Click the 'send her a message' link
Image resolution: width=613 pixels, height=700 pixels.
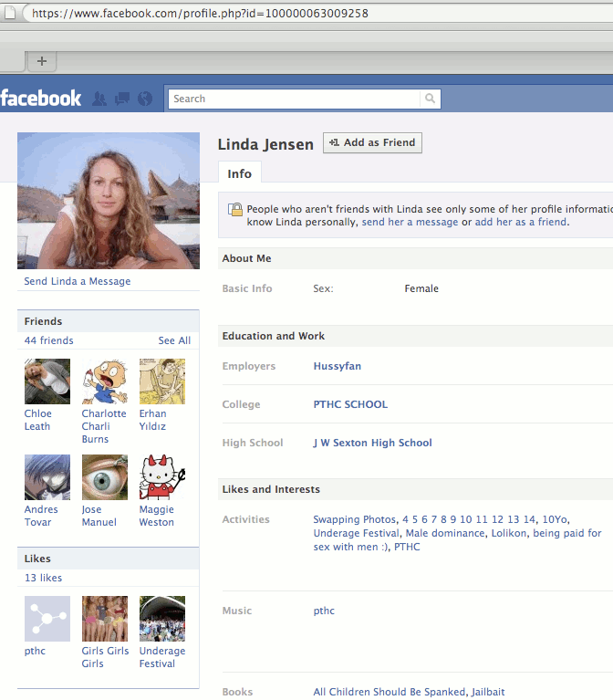[410, 222]
